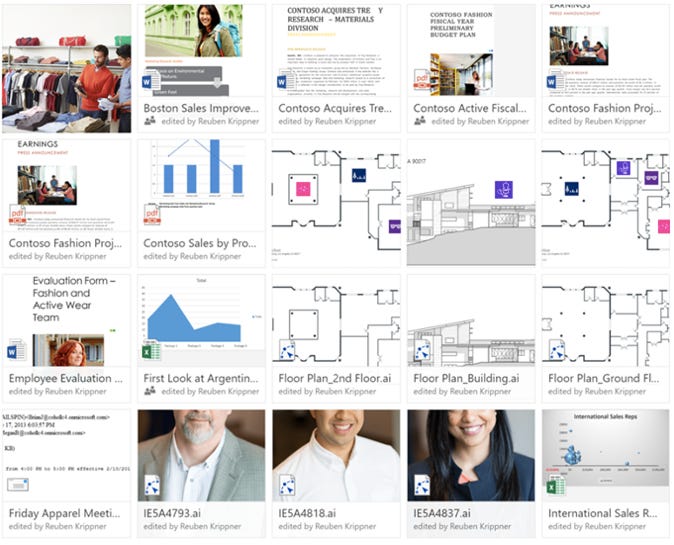Select 'IE5A4837.ai' file name

coord(442,513)
